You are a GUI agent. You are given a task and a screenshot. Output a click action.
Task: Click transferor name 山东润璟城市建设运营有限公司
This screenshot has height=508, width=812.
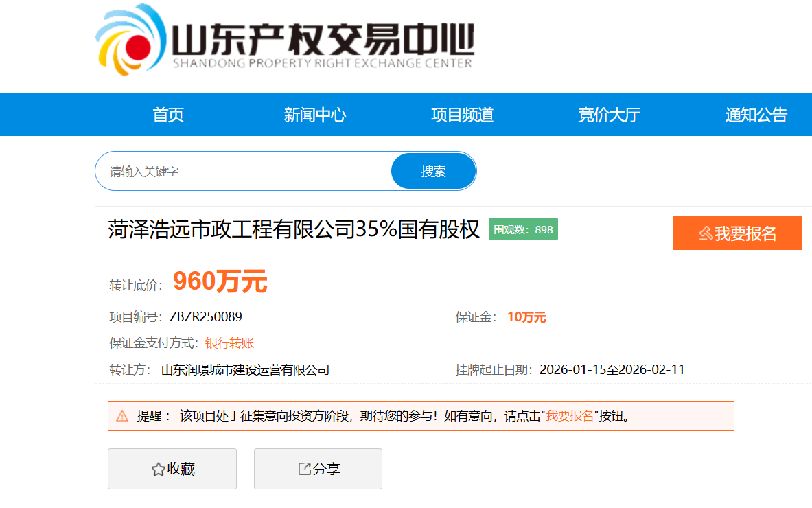245,370
